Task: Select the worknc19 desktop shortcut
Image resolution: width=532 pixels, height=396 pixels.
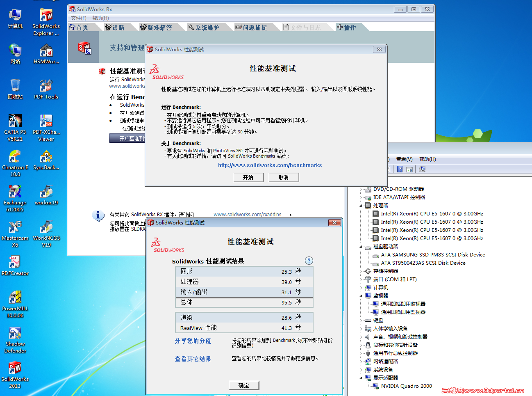Action: click(x=46, y=195)
